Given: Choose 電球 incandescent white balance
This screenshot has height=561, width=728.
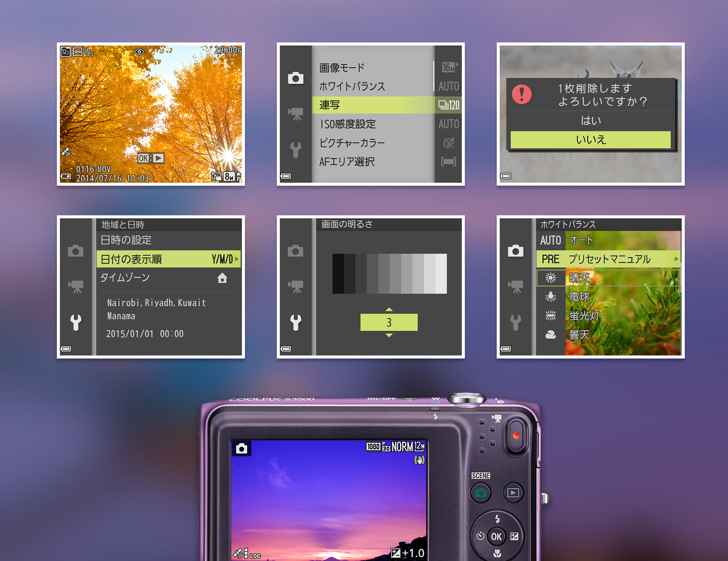Looking at the screenshot, I should pos(608,297).
